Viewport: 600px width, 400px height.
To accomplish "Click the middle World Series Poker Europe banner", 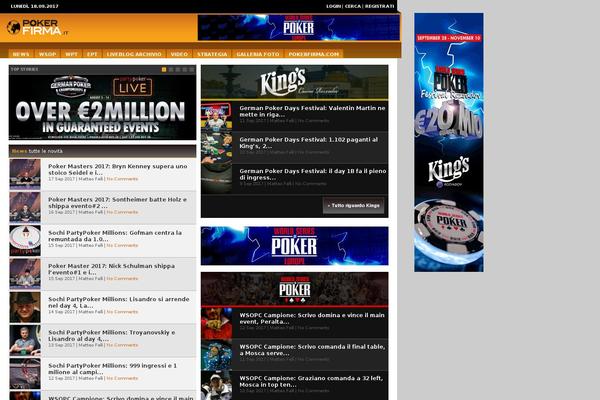I will [295, 246].
